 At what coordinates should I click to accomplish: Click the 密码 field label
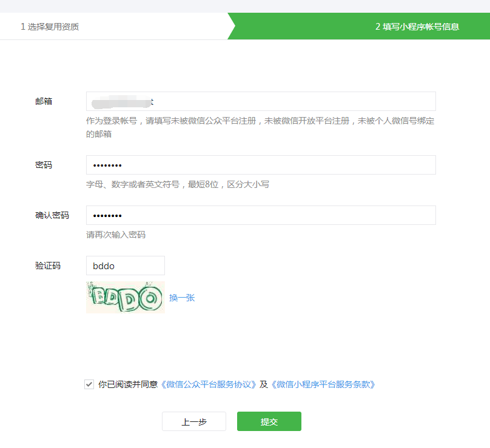[44, 165]
